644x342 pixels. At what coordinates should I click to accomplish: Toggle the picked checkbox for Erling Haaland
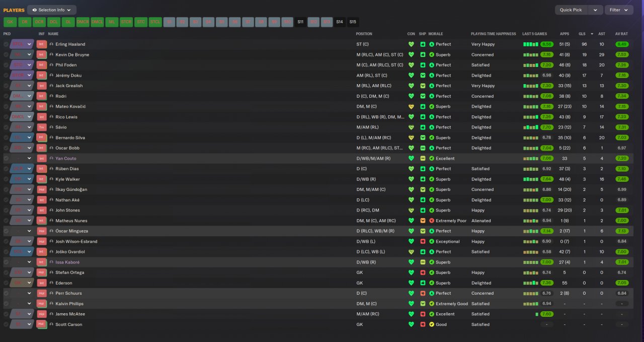6,44
